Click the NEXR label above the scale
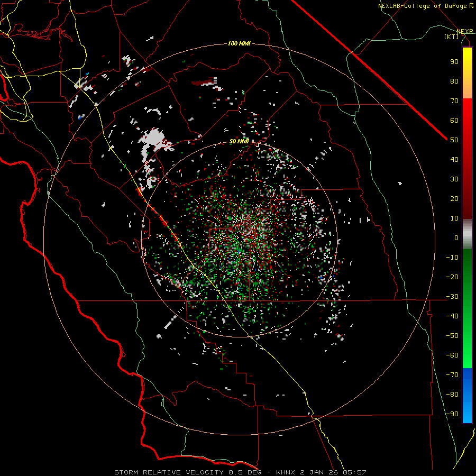This screenshot has height=476, width=476. (x=464, y=32)
